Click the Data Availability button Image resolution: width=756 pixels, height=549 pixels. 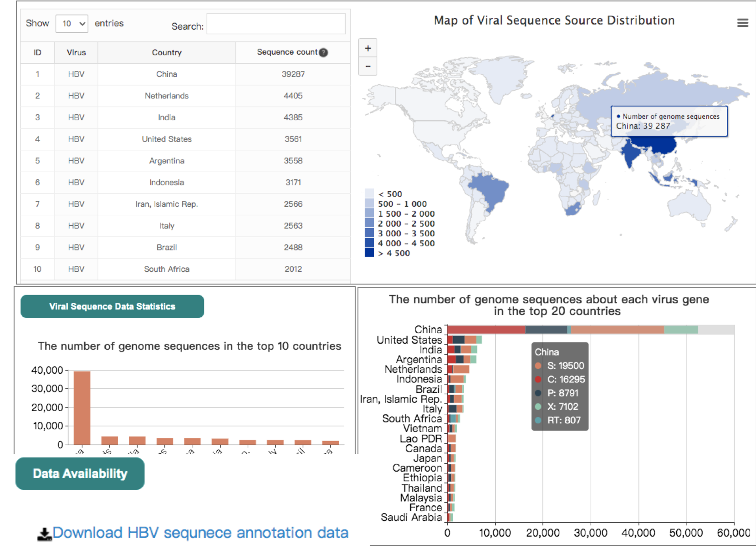point(80,474)
